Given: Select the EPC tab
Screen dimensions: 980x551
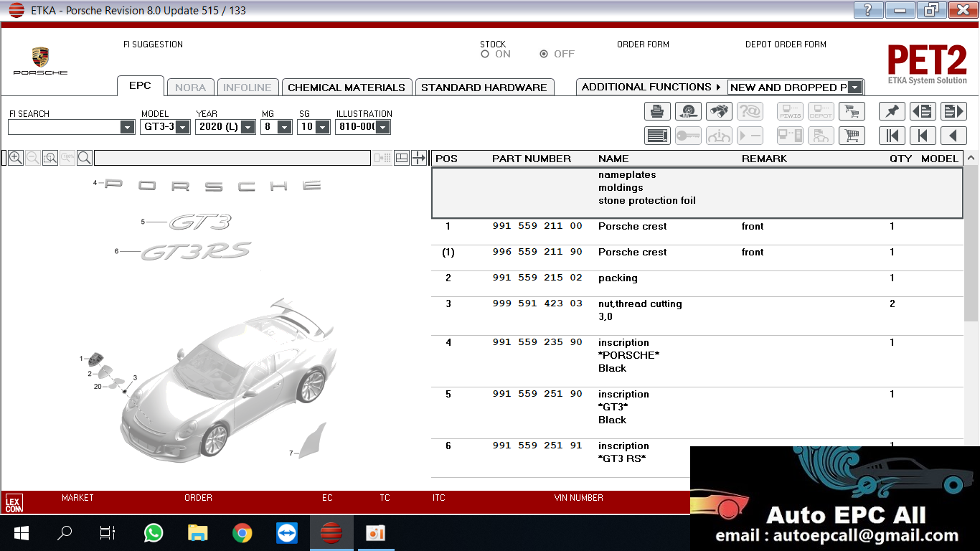Looking at the screenshot, I should [141, 86].
